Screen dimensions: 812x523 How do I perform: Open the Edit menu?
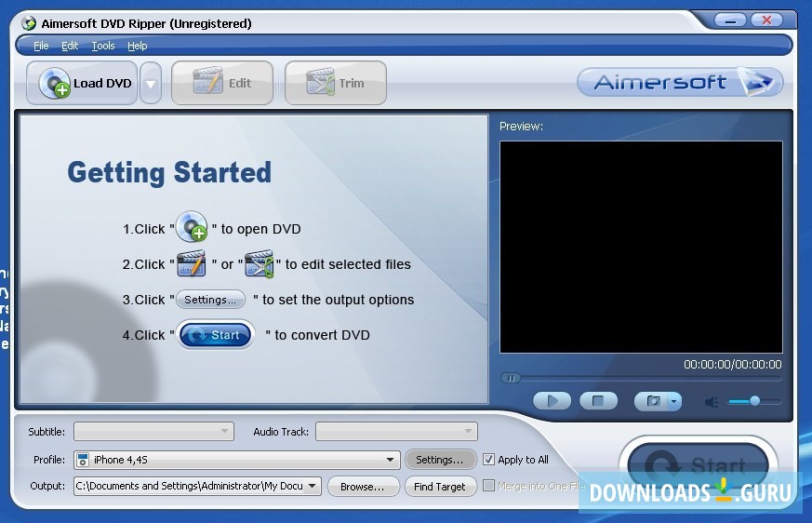coord(70,46)
